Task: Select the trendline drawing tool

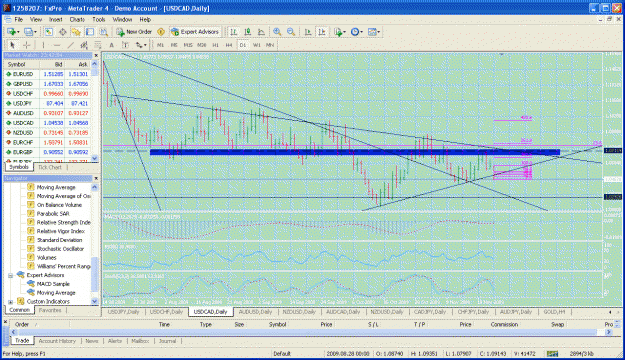Action: [x=71, y=45]
